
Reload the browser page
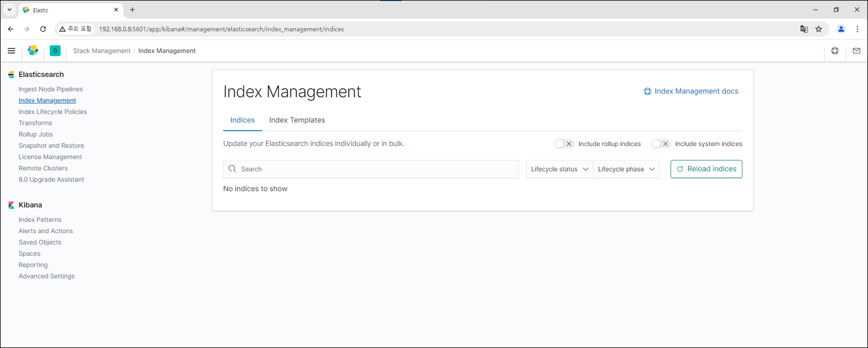[43, 29]
